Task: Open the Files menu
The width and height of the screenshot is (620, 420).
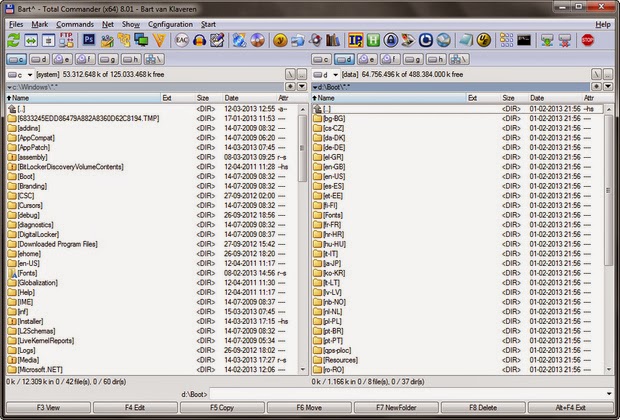Action: point(16,24)
